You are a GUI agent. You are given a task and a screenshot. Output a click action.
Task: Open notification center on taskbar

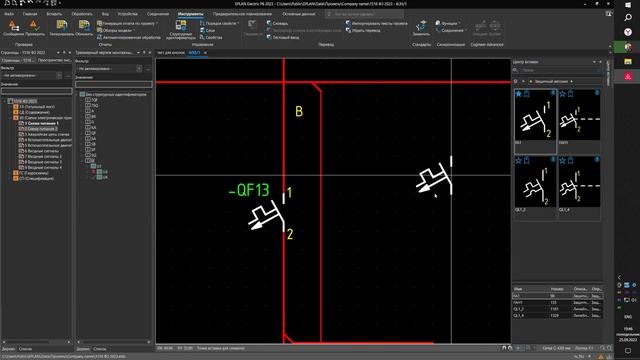(x=628, y=351)
